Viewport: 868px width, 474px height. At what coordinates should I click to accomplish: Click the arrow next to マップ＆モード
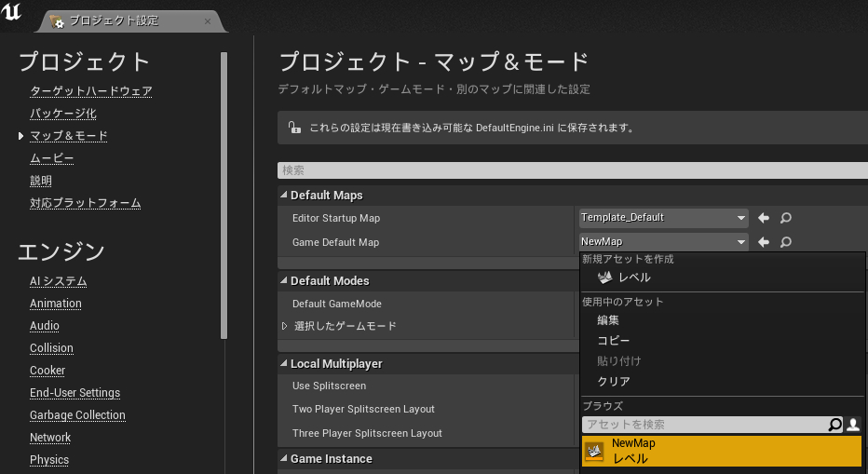[20, 136]
